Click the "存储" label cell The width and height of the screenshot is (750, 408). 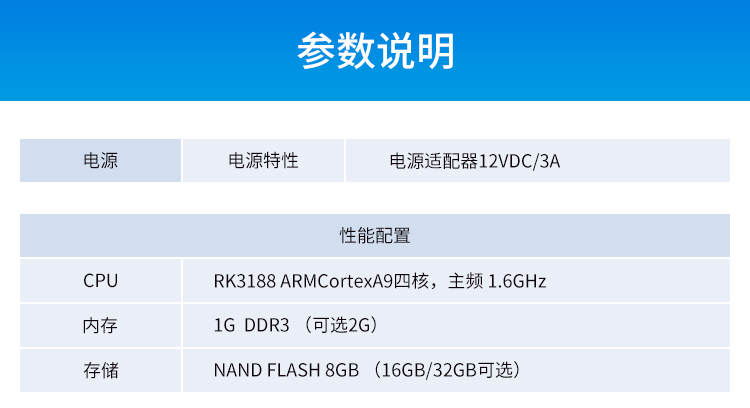coord(100,370)
